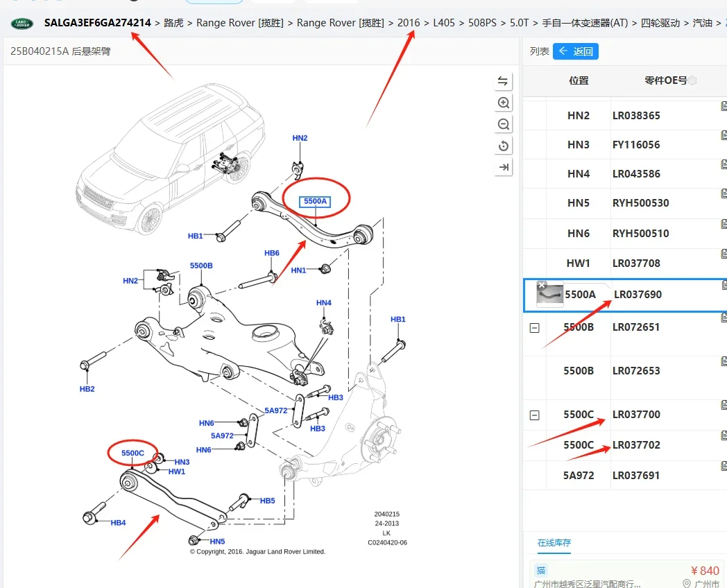The image size is (727, 588).
Task: Click the HB5 callout in diagram
Action: [x=268, y=501]
